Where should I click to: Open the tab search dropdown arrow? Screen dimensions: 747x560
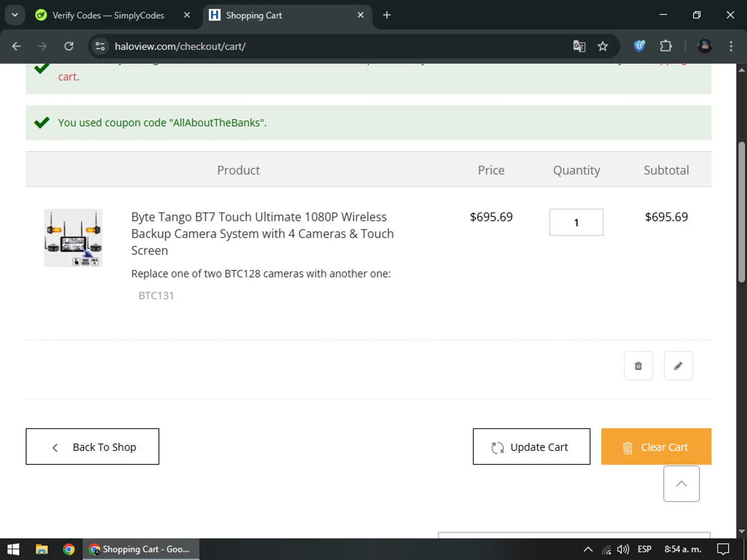[15, 15]
